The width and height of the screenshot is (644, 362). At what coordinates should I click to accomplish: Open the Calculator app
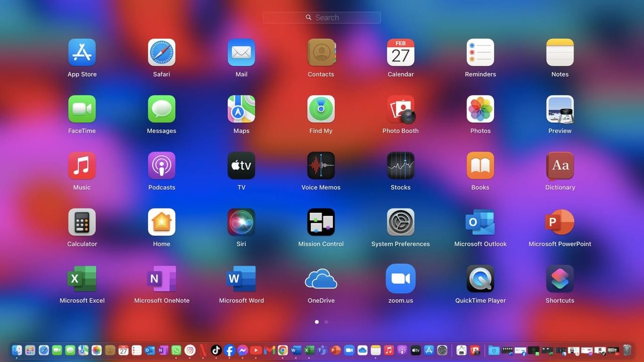point(82,222)
